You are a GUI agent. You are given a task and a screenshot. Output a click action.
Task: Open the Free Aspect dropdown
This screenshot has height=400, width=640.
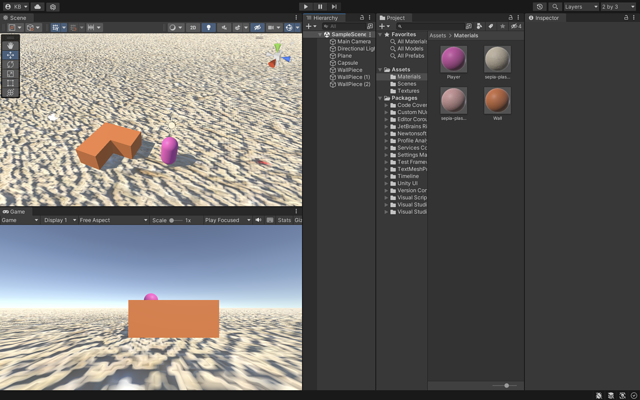pos(113,220)
